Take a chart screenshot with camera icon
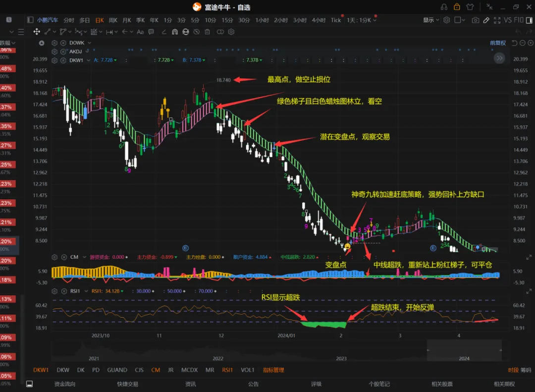The height and width of the screenshot is (392, 535). (475, 20)
